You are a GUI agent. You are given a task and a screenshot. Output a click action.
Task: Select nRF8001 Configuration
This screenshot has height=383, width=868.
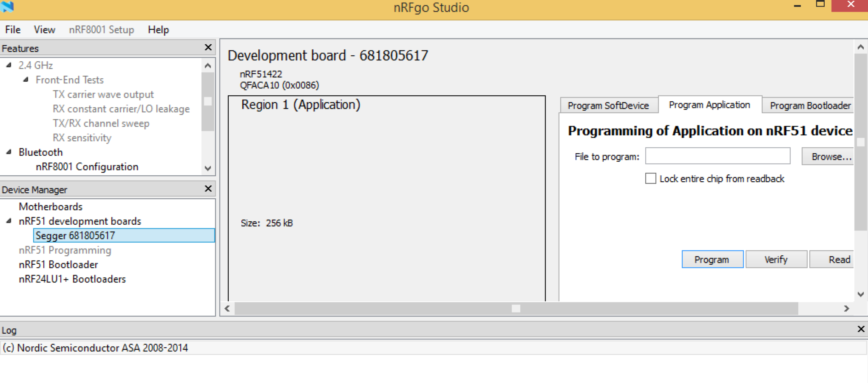point(87,167)
